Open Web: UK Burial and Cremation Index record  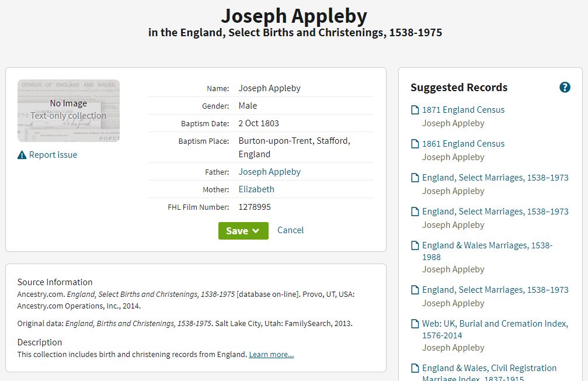pyautogui.click(x=495, y=329)
